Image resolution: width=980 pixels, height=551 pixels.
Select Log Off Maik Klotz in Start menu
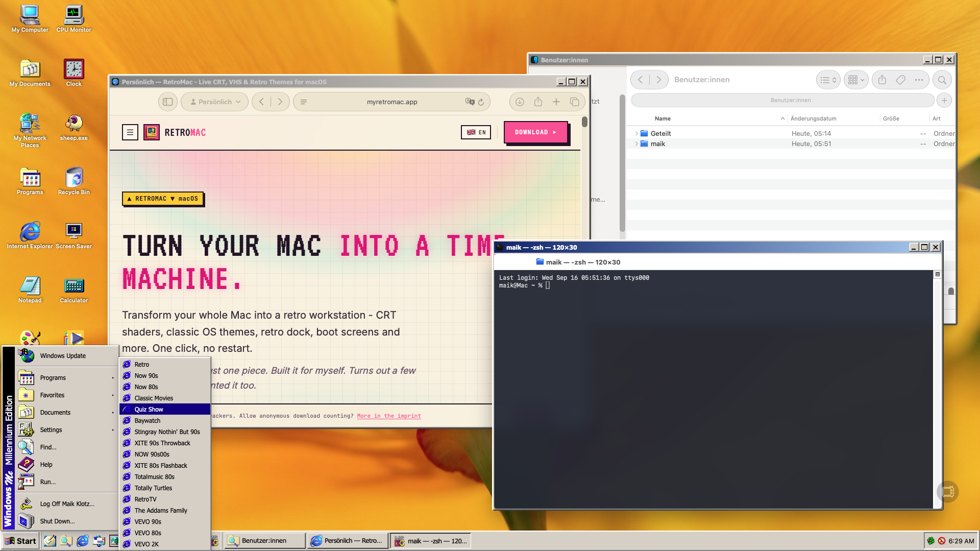(x=67, y=504)
